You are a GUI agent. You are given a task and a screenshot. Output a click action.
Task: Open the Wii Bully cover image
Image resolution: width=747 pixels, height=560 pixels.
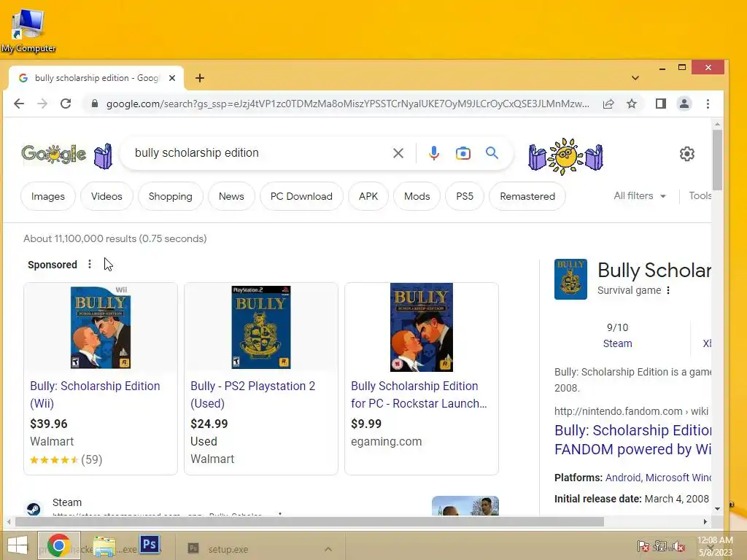101,327
